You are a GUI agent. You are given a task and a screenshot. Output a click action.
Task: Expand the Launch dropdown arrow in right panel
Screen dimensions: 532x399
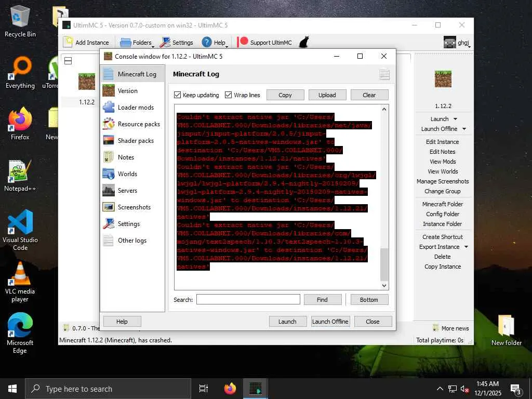coord(455,119)
